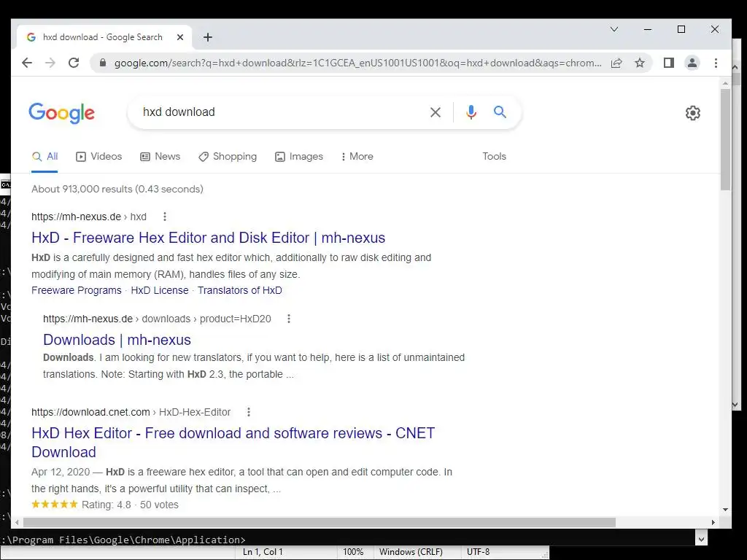Reload the Google search page
The height and width of the screenshot is (560, 747).
74,63
